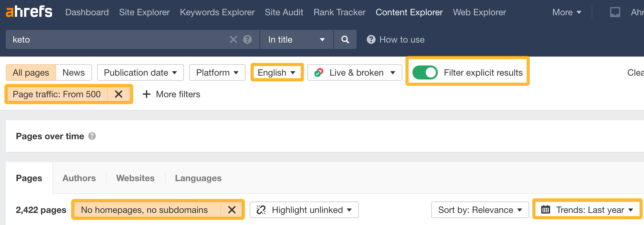Remove No homepages, no subdomains filter
This screenshot has width=644, height=225.
232,210
